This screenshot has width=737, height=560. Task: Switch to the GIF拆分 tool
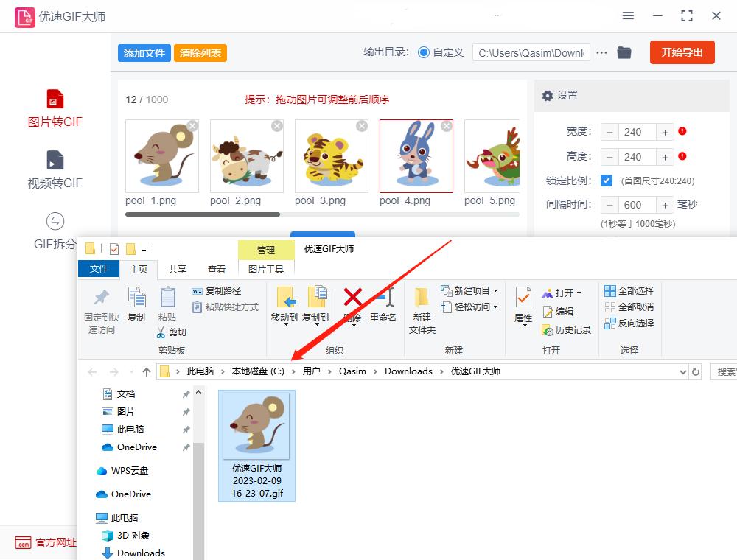(56, 227)
